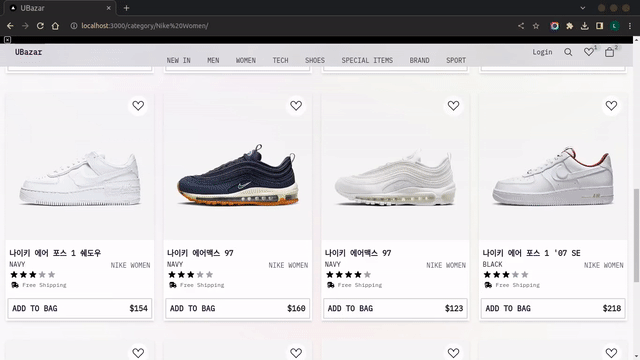The width and height of the screenshot is (640, 360).
Task: Click the browser reload icon
Action: pyautogui.click(x=40, y=26)
